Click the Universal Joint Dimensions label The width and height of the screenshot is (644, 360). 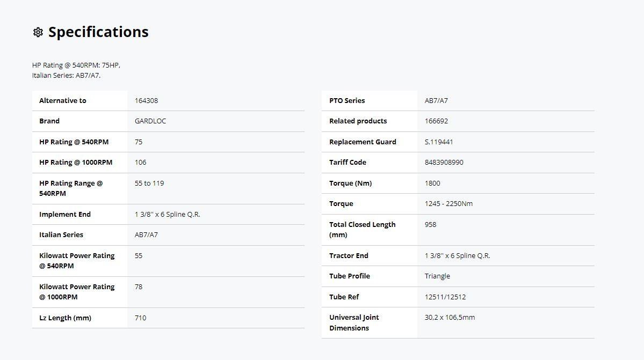tap(354, 322)
